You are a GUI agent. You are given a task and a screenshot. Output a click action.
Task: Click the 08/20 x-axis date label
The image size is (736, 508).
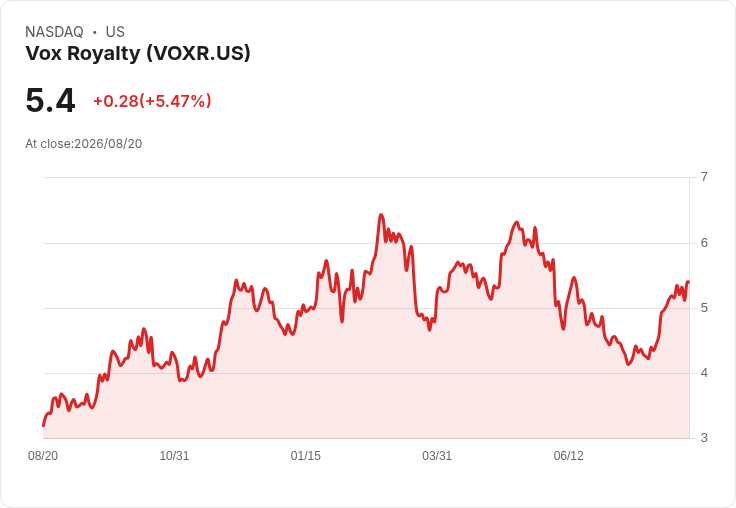coord(43,456)
